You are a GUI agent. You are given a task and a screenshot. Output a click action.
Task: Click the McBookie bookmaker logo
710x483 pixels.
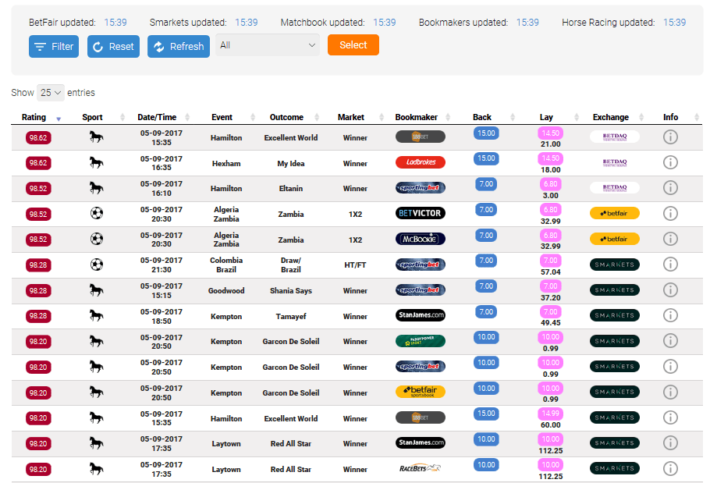pyautogui.click(x=420, y=239)
